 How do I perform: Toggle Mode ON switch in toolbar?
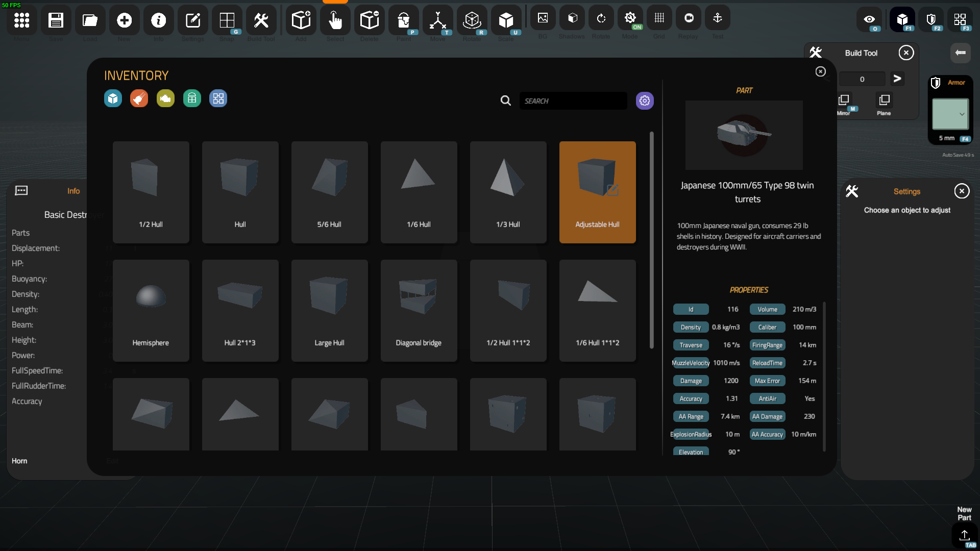[630, 19]
